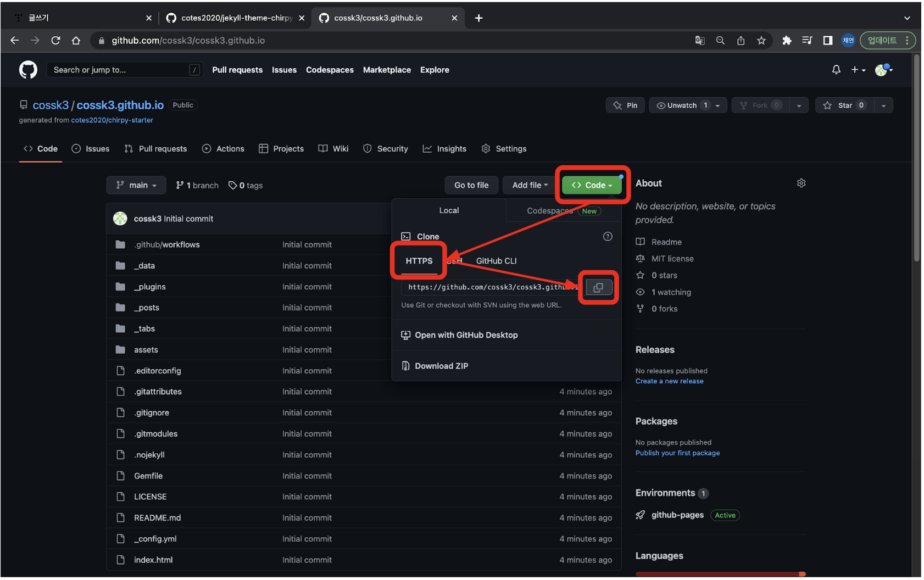Switch to the repository Pull requests tab
Image resolution: width=924 pixels, height=580 pixels.
click(156, 149)
